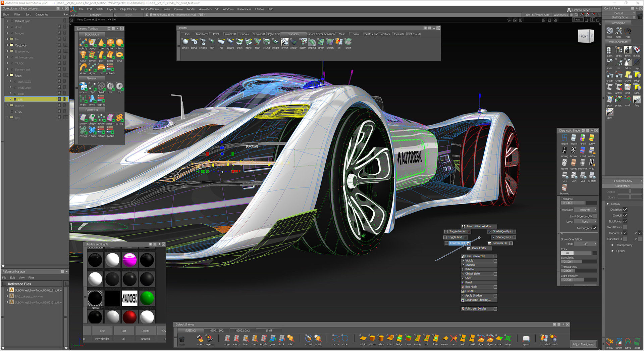This screenshot has width=644, height=351.
Task: Select the sphere tool in the Palette
Action: click(x=185, y=42)
